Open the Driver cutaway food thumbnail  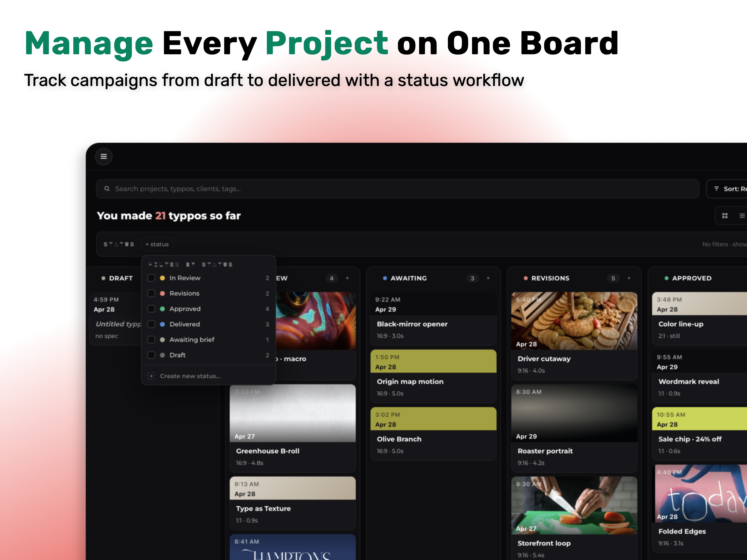tap(574, 321)
